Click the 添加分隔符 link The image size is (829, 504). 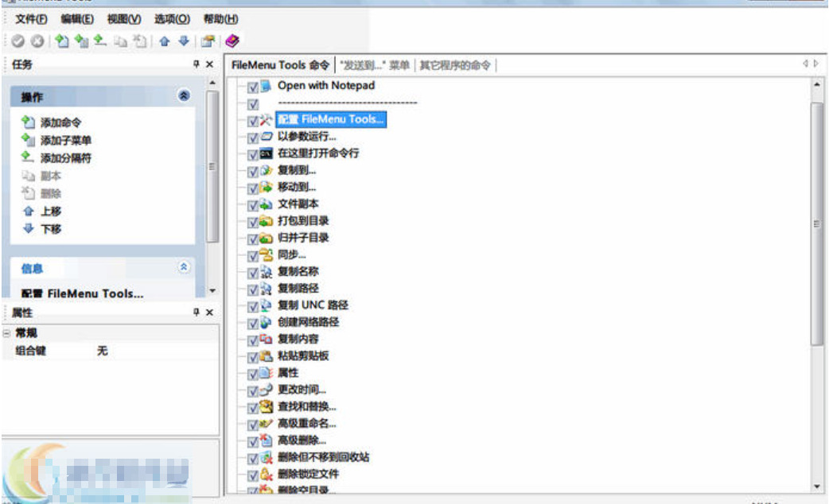tap(66, 158)
